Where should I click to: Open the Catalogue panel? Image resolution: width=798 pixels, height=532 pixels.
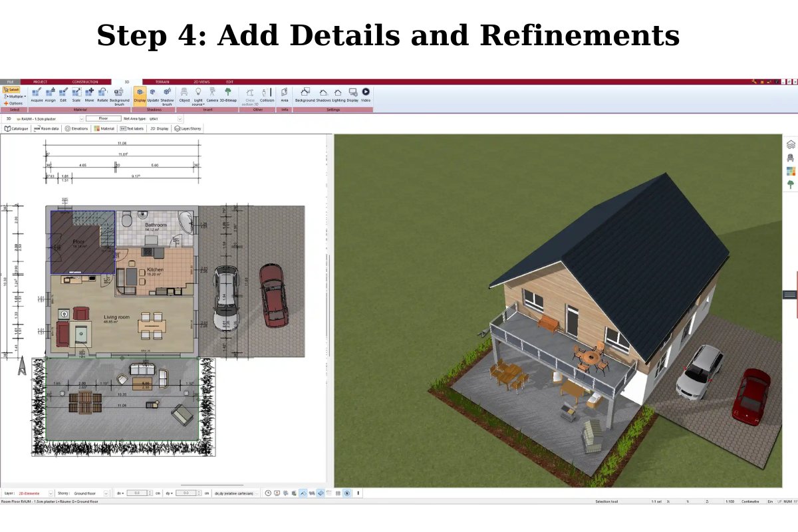pyautogui.click(x=17, y=128)
